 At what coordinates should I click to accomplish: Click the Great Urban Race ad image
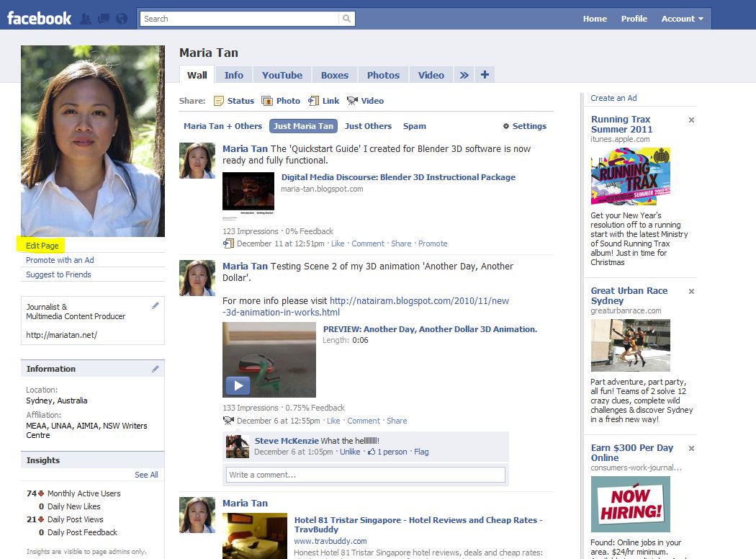click(x=630, y=345)
